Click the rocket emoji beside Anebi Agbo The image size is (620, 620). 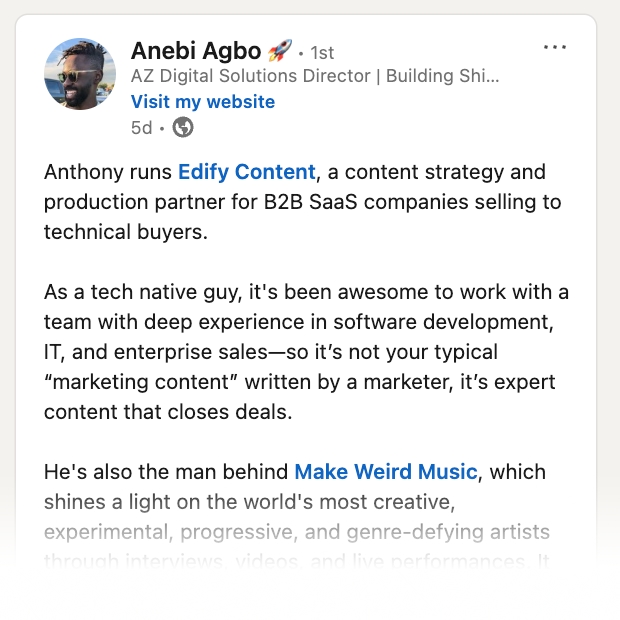coord(280,51)
